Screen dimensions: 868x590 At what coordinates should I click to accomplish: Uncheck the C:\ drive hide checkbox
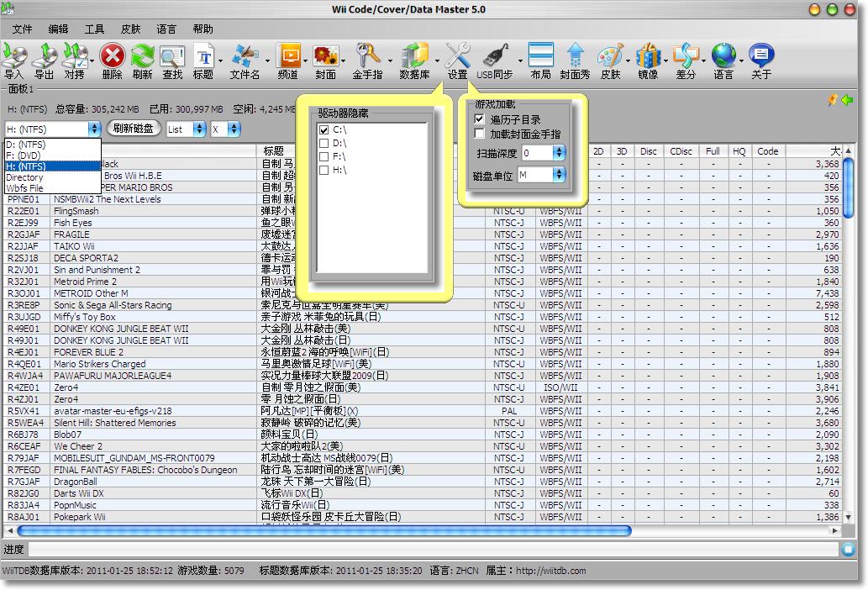[324, 130]
